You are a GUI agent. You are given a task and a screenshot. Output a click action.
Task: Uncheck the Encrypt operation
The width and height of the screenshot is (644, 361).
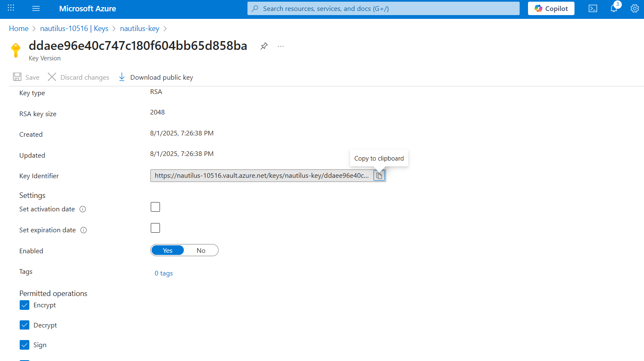click(25, 305)
